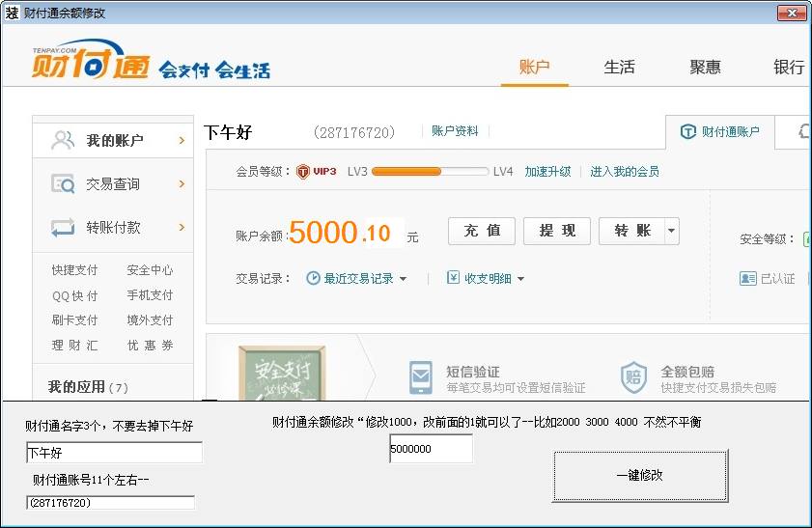Click the balance input field 5000000
The height and width of the screenshot is (528, 812).
pyautogui.click(x=431, y=449)
